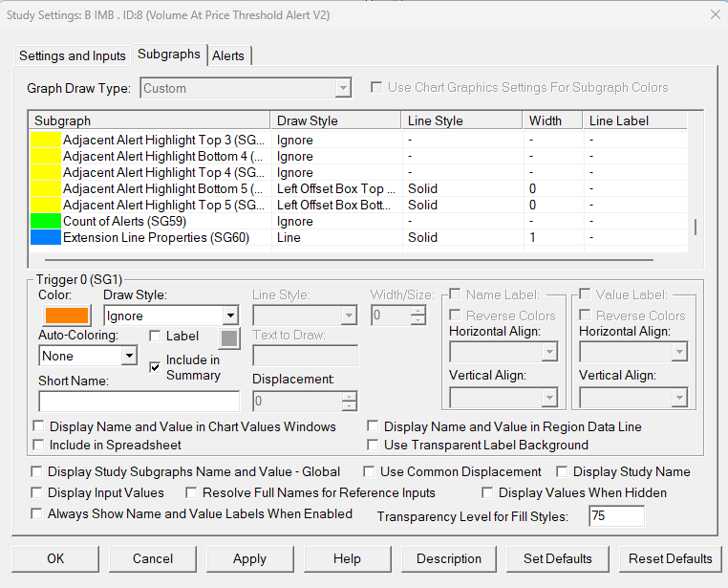The width and height of the screenshot is (728, 588).
Task: Select the green Count of Alerts swatch
Action: 45,221
